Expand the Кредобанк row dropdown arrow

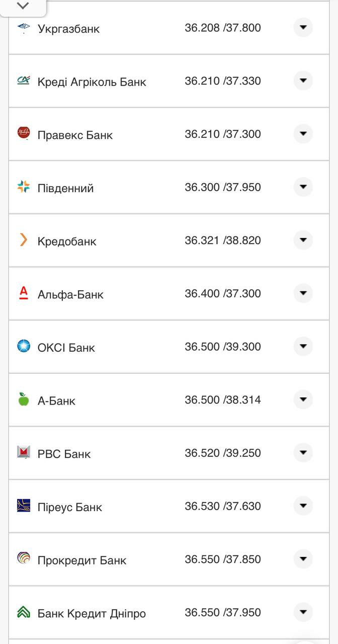303,240
